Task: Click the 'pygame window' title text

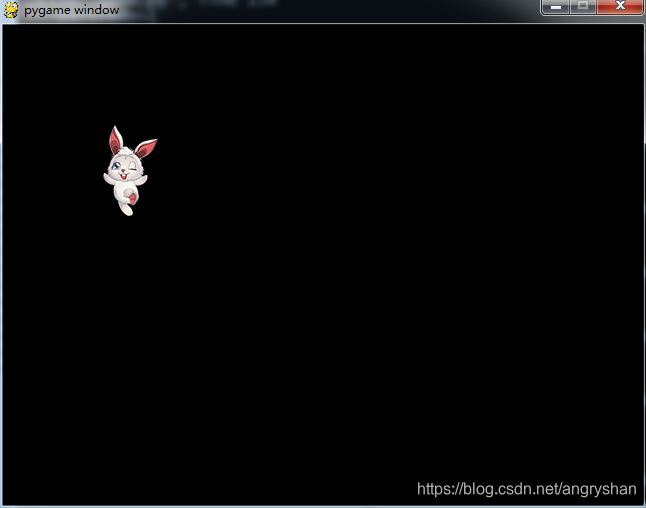Action: point(72,10)
